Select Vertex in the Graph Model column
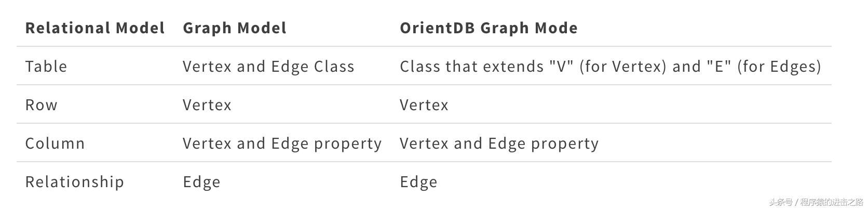868x209 pixels. point(207,105)
